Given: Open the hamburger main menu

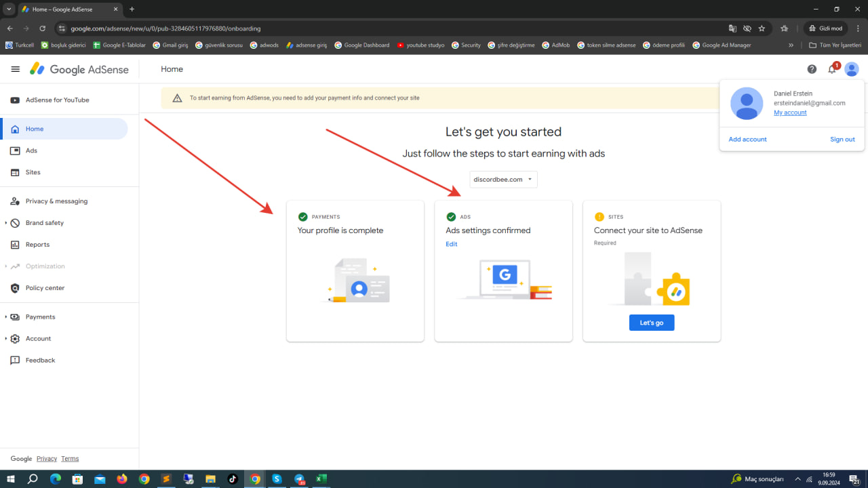Looking at the screenshot, I should tap(16, 69).
